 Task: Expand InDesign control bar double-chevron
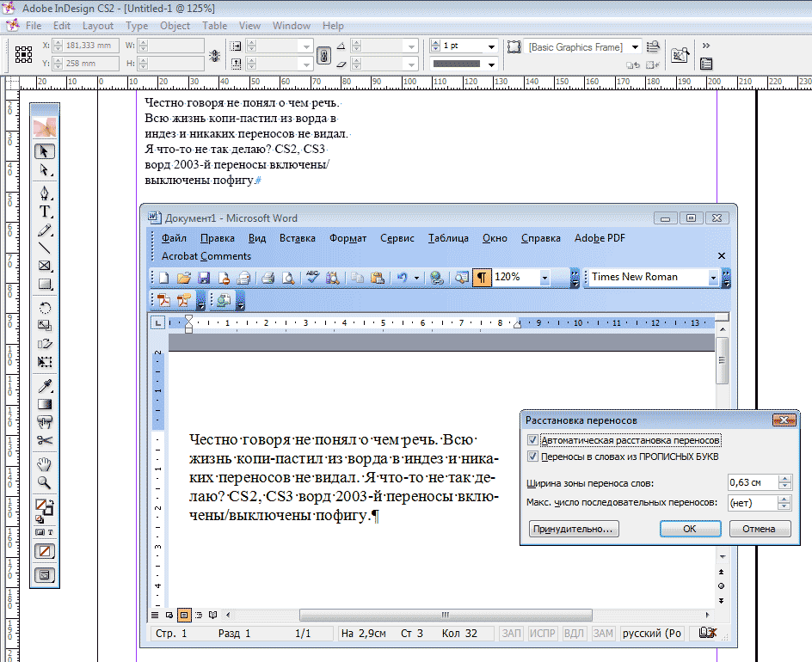point(706,46)
